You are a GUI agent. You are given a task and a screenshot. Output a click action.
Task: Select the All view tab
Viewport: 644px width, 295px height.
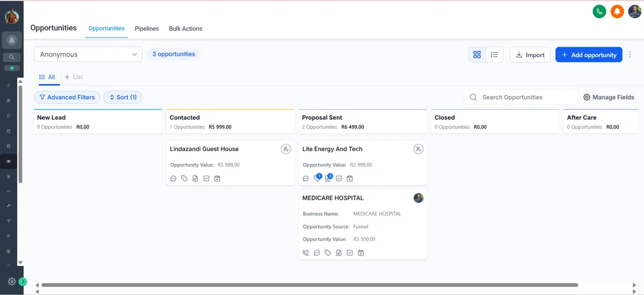(x=47, y=77)
